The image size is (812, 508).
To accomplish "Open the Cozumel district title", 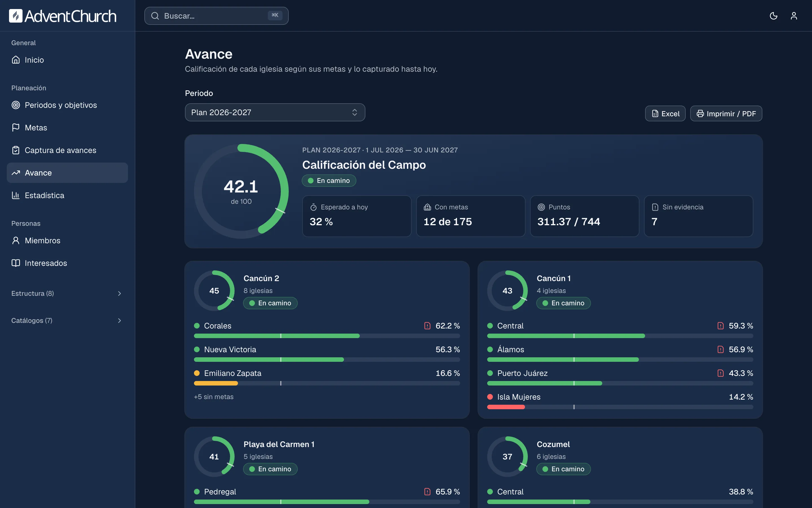I will [x=553, y=444].
